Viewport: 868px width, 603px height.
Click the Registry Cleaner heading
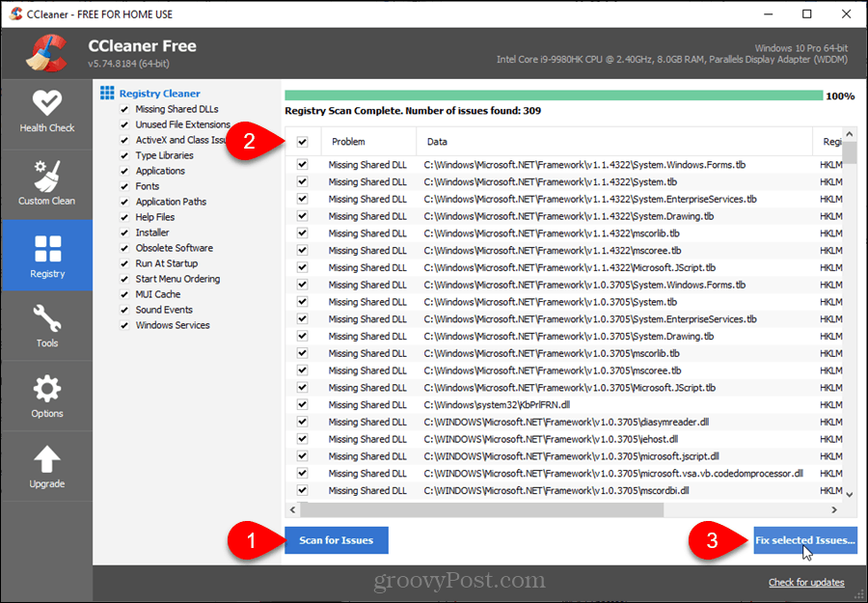160,94
